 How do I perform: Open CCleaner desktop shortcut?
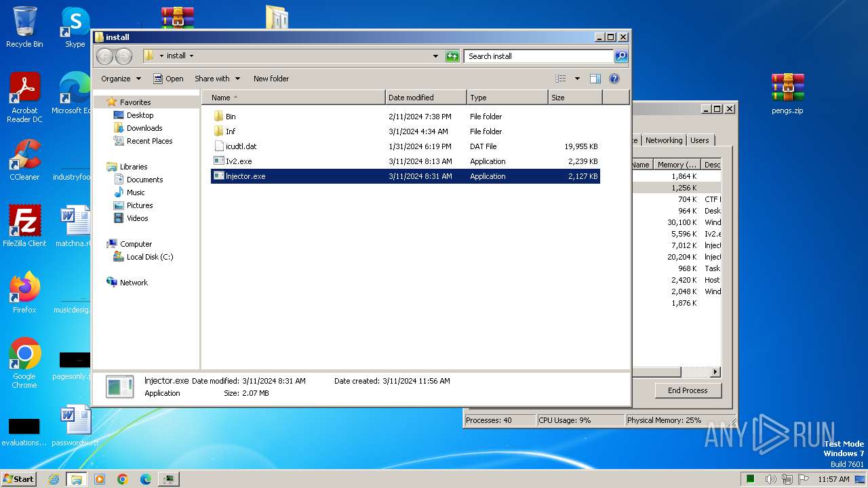[x=24, y=160]
